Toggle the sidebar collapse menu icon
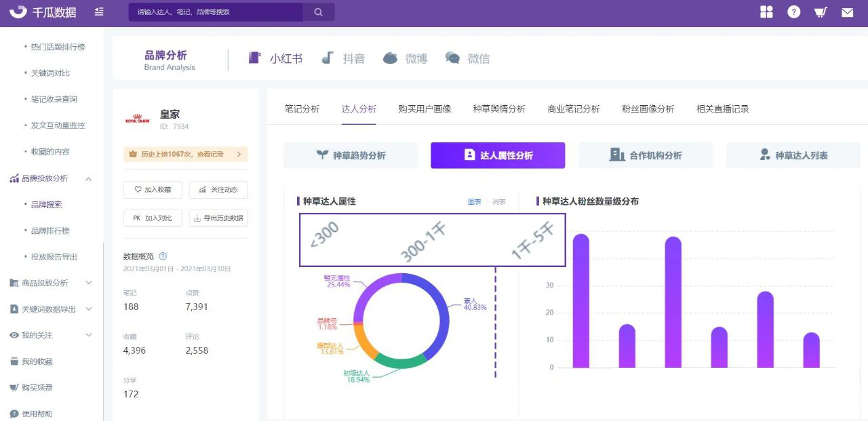Viewport: 868px width, 421px height. point(100,12)
